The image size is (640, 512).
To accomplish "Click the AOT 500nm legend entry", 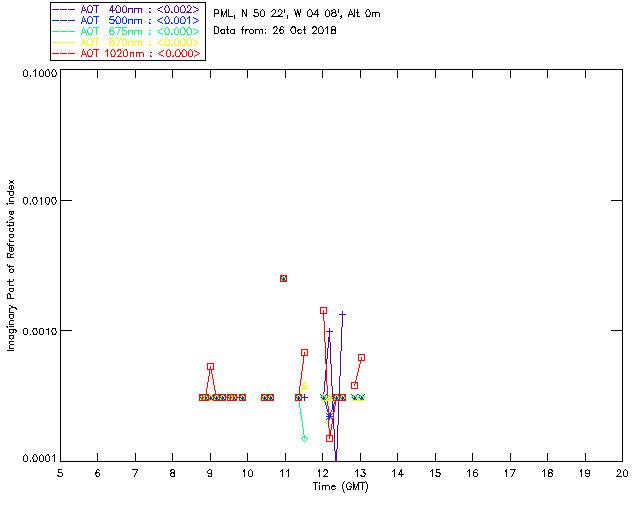I will (x=127, y=20).
